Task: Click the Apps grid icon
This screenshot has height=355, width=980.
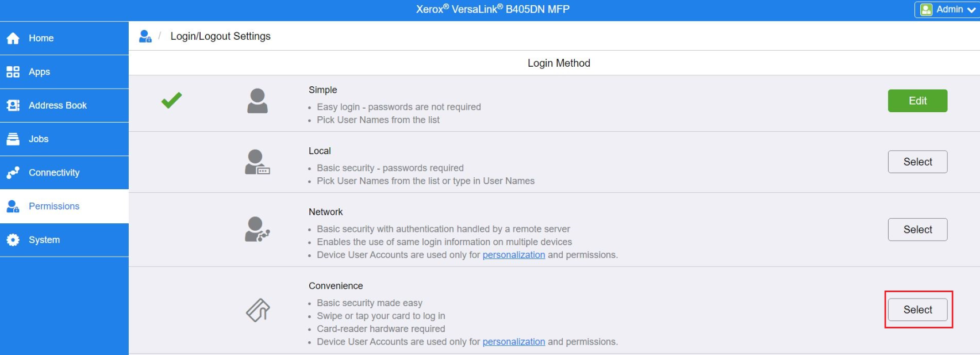Action: coord(13,72)
